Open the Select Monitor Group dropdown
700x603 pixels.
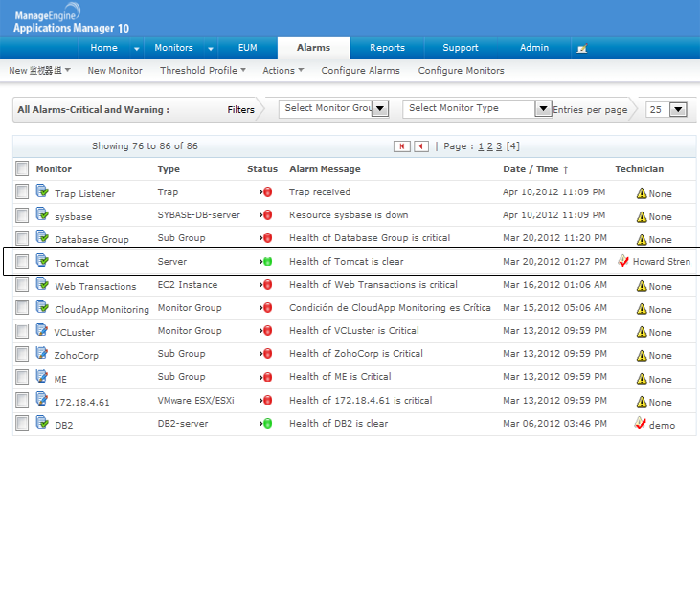[x=333, y=108]
